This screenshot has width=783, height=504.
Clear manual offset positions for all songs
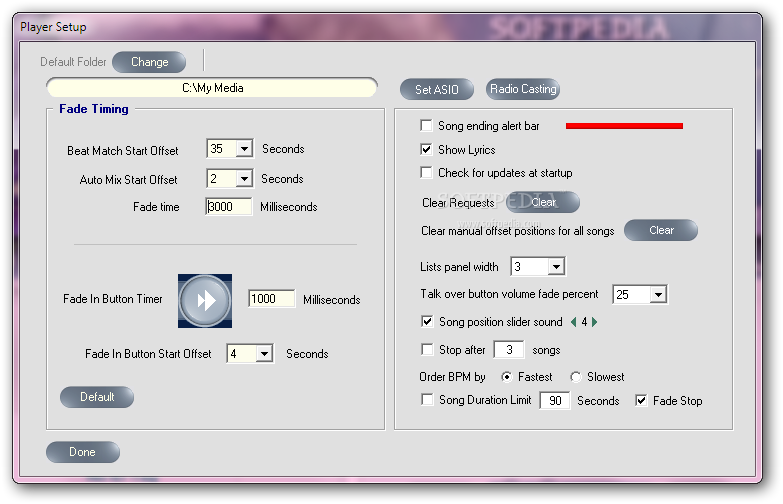click(x=661, y=230)
